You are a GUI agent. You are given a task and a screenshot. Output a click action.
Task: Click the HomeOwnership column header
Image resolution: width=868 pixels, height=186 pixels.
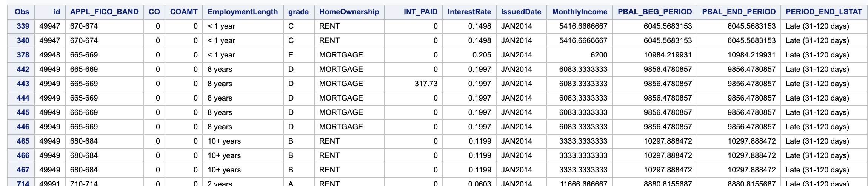click(349, 12)
